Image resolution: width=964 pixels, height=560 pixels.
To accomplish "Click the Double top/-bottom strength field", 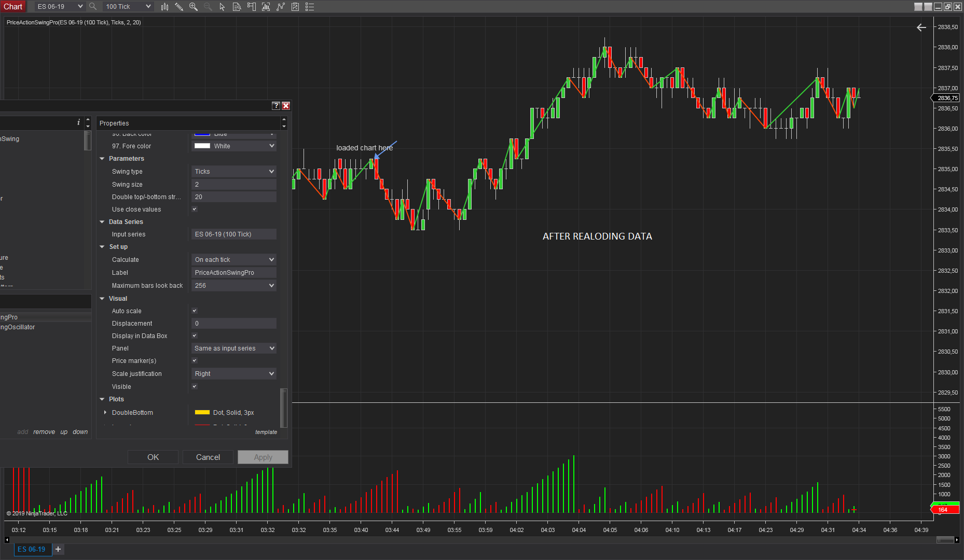I will tap(234, 197).
